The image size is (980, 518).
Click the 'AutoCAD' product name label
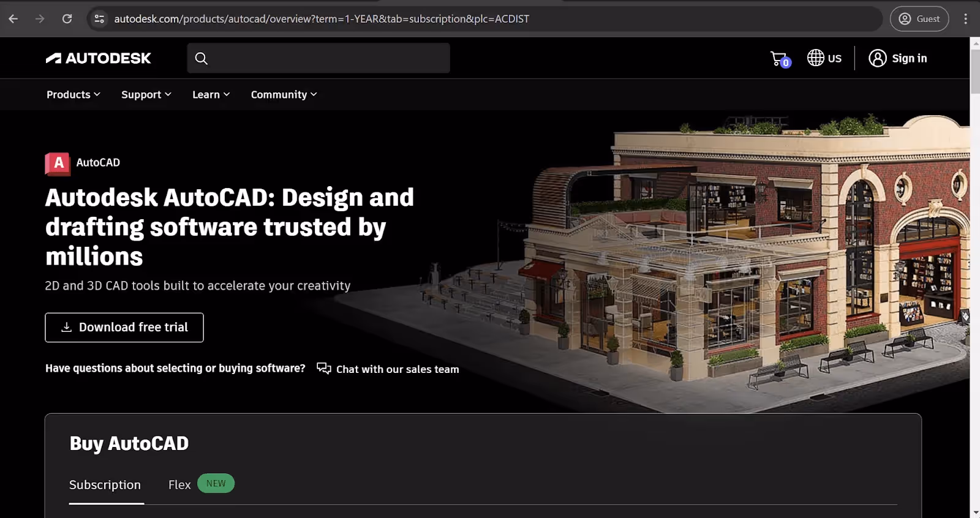click(98, 163)
